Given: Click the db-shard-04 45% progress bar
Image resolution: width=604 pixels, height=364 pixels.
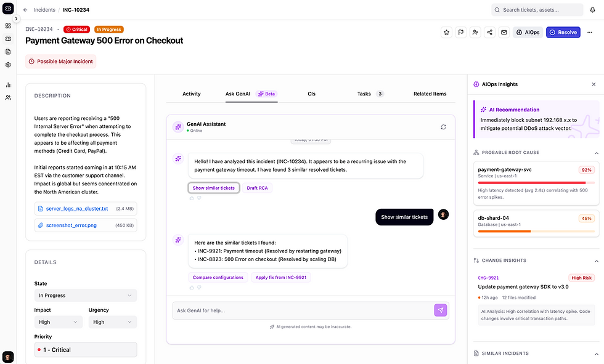Looking at the screenshot, I should 536,231.
